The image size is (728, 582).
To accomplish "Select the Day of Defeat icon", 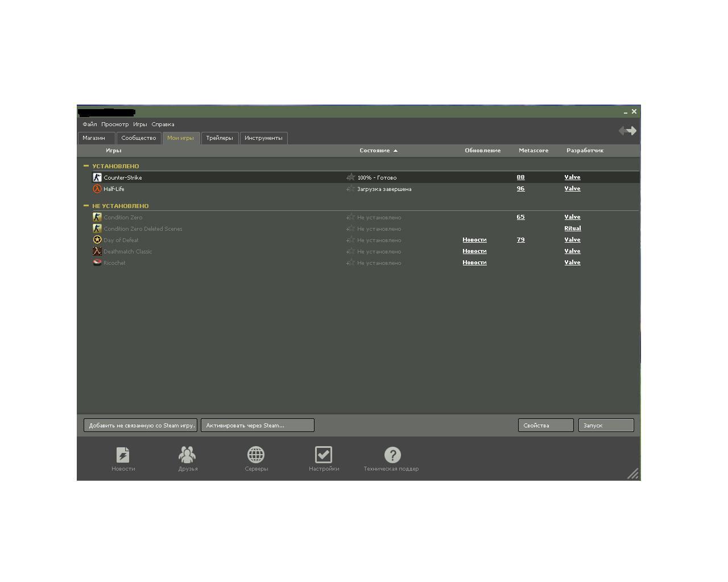I will [x=97, y=240].
